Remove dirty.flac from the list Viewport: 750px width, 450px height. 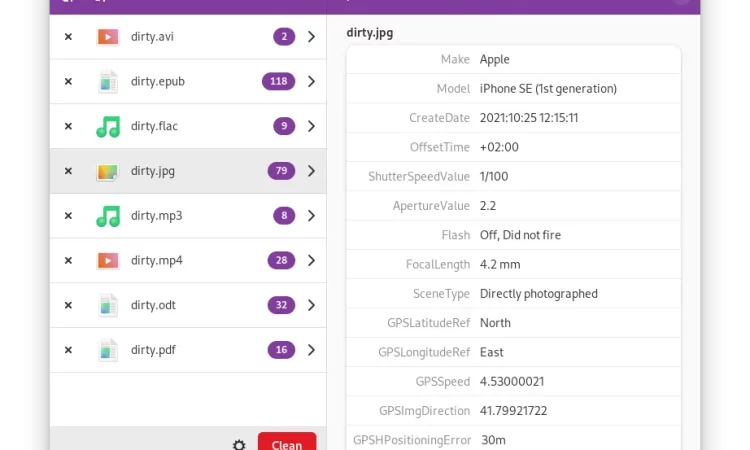68,126
